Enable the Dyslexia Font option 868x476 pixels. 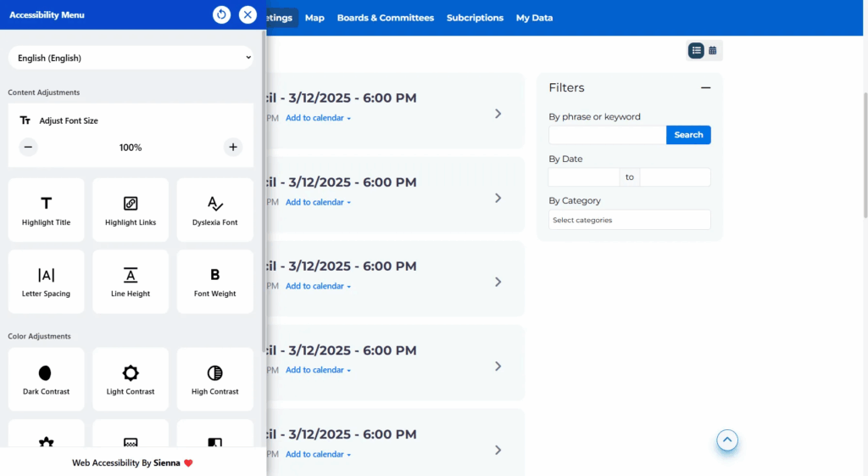(215, 210)
